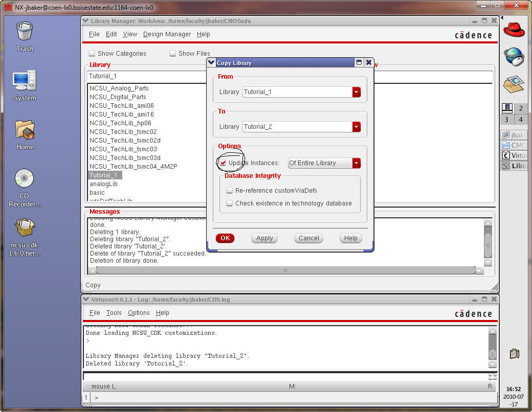The height and width of the screenshot is (412, 532).
Task: Open the email envelope launcher icon
Action: click(x=514, y=84)
